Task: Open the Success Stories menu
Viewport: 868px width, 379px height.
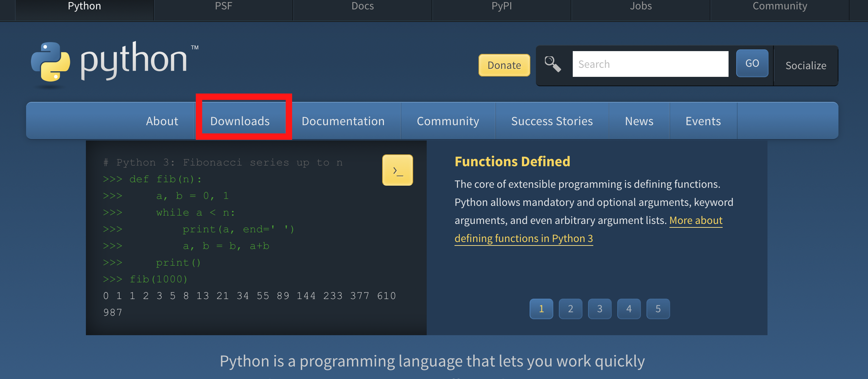Action: tap(552, 121)
